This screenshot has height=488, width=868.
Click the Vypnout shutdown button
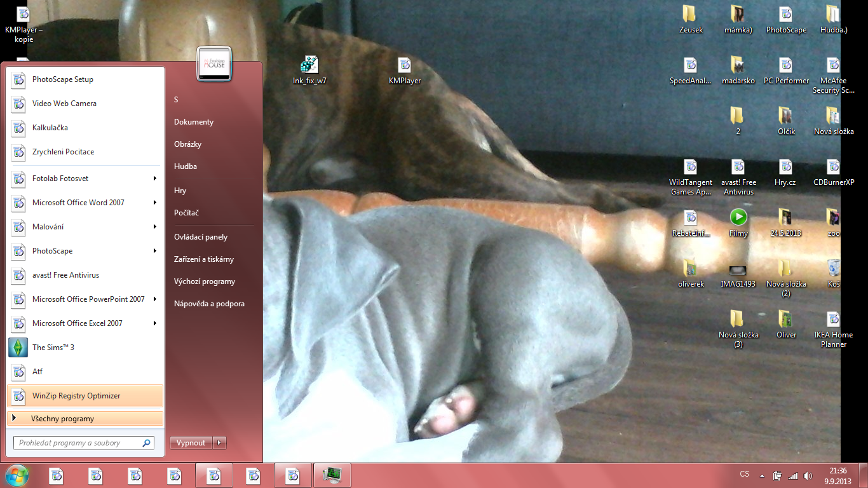point(191,443)
